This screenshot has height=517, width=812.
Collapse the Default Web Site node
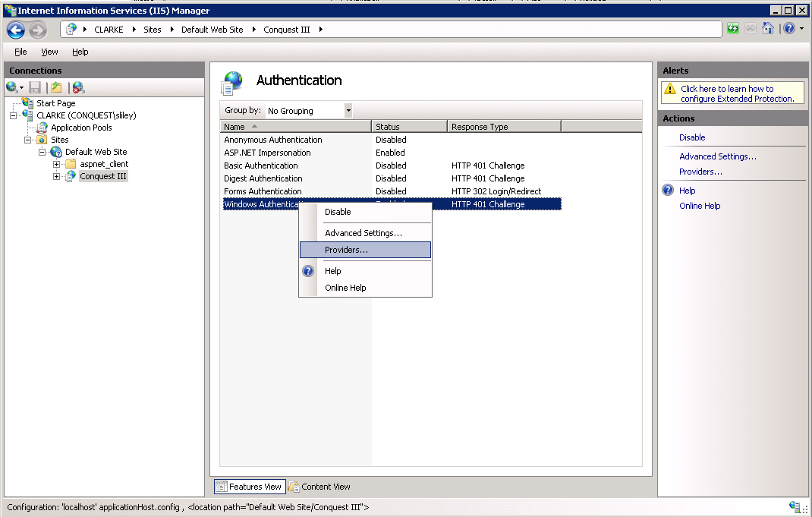pyautogui.click(x=42, y=152)
